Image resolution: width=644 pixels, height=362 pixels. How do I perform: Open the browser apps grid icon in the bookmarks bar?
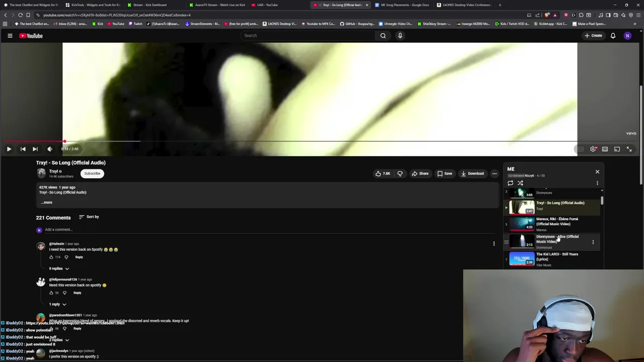[x=5, y=24]
